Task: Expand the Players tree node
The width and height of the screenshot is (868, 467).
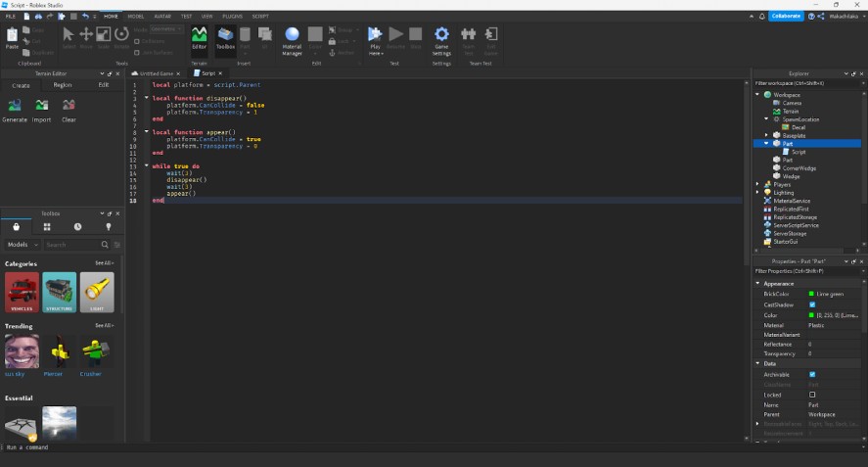Action: (757, 184)
